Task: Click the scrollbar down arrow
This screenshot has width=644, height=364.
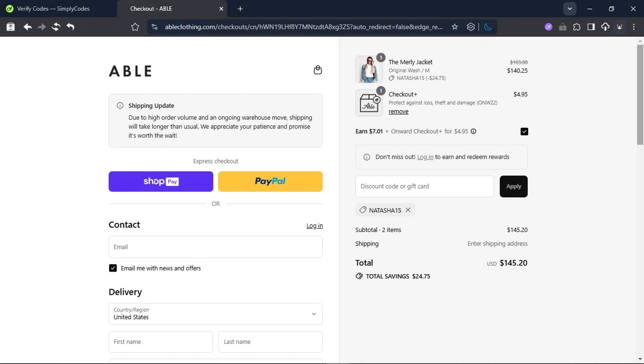Action: click(x=640, y=359)
